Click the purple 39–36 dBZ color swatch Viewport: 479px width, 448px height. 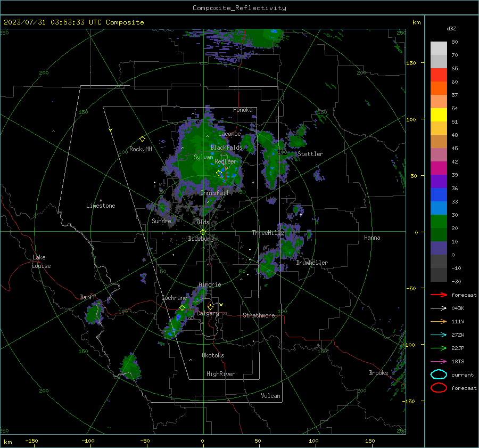tap(439, 181)
